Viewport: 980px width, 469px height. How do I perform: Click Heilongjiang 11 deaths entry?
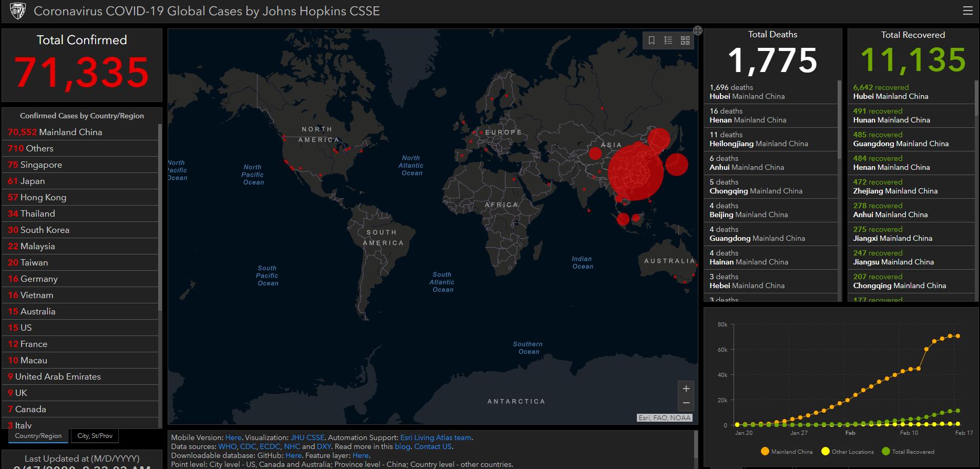click(x=770, y=139)
